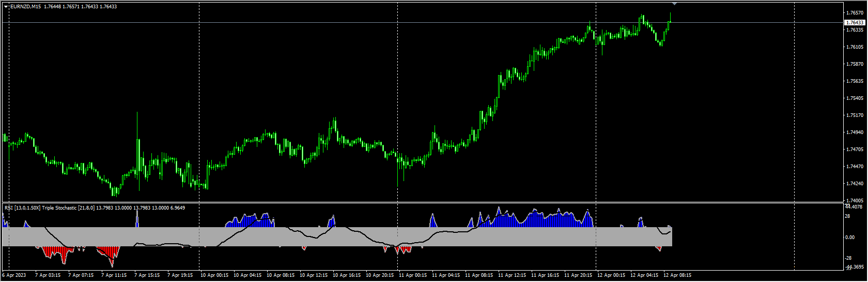
Task: Click the 7 Apr 15:15 time label
Action: (x=147, y=275)
